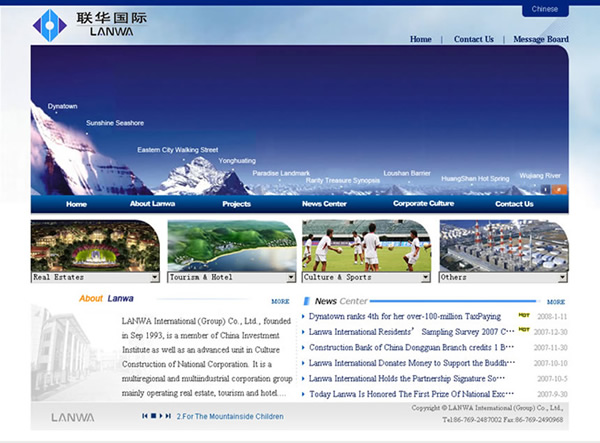Click the dark blue banner icon button

(x=546, y=189)
